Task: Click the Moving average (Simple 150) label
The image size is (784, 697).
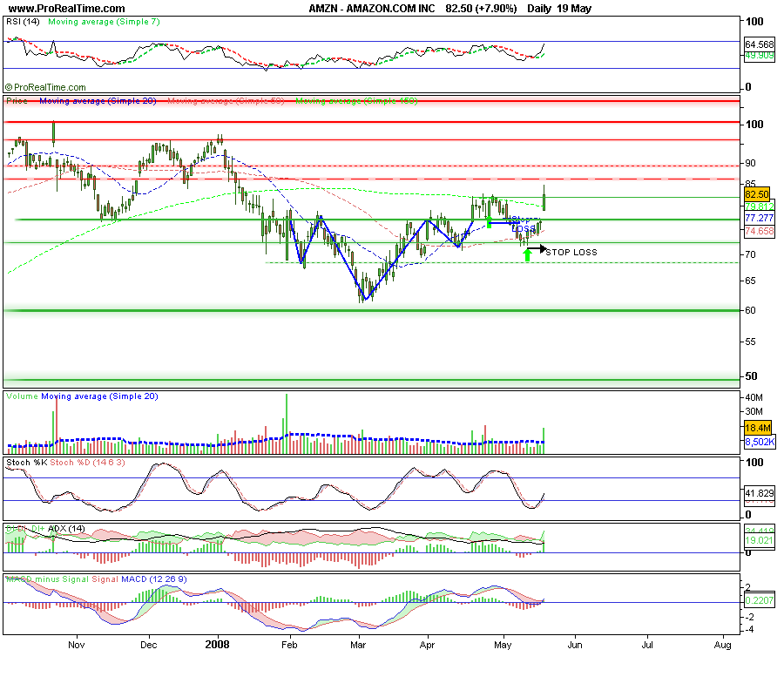Action: pyautogui.click(x=356, y=101)
